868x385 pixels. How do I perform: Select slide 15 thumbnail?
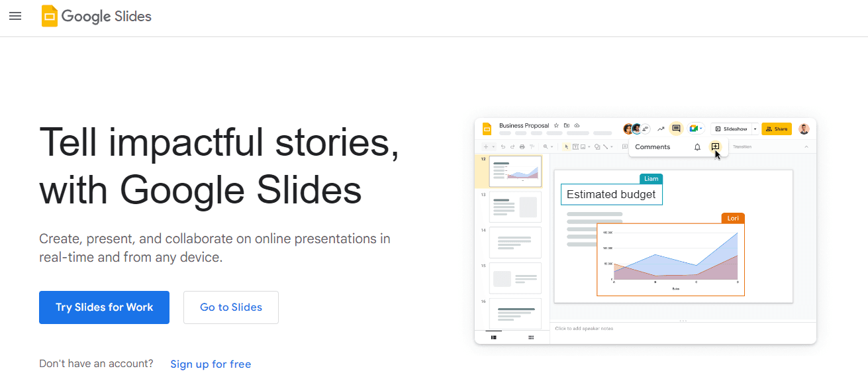(515, 278)
